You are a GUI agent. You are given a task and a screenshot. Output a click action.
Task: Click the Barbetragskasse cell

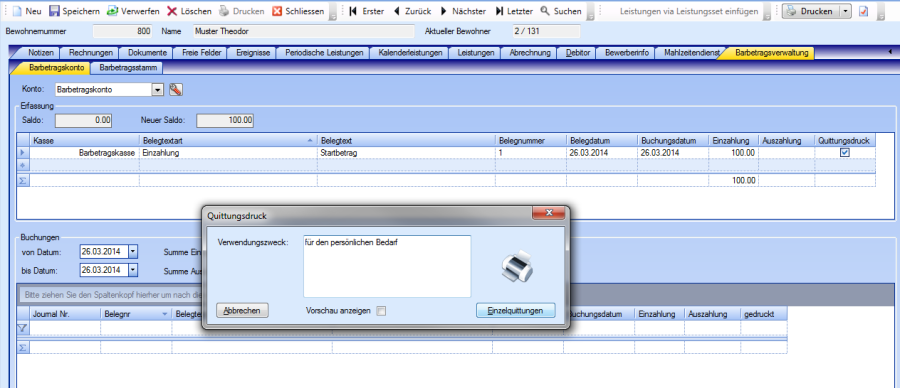[85, 153]
